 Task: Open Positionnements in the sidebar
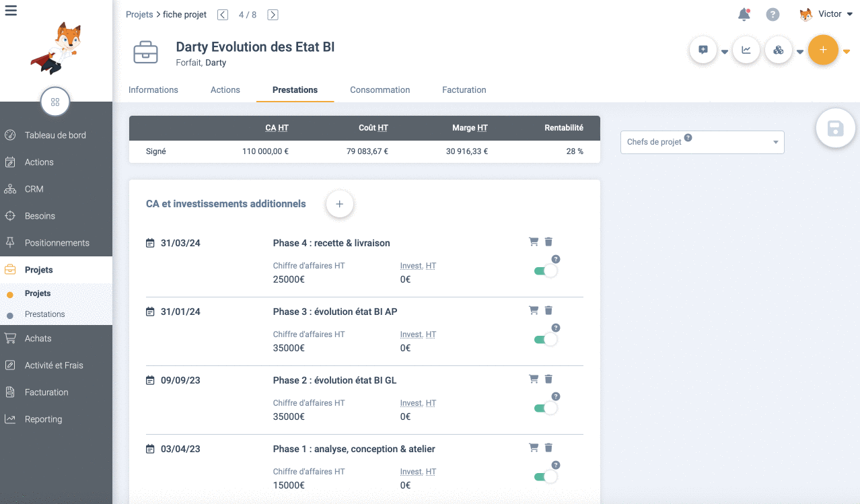coord(56,243)
